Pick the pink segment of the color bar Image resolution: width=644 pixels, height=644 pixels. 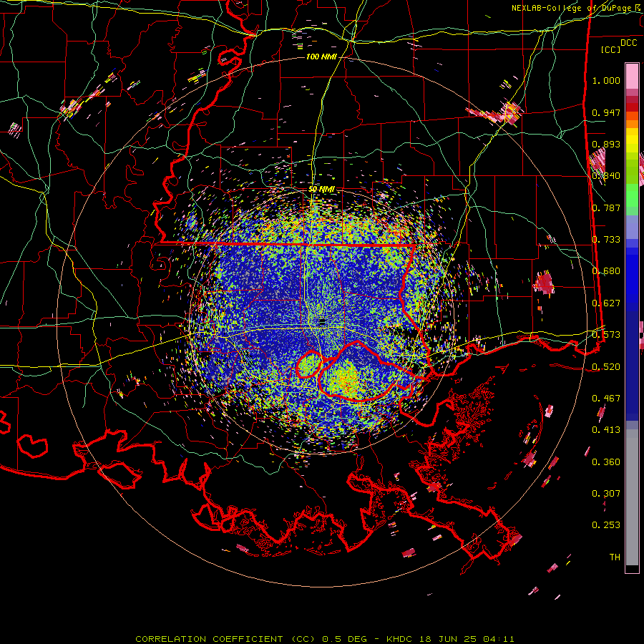pos(632,77)
